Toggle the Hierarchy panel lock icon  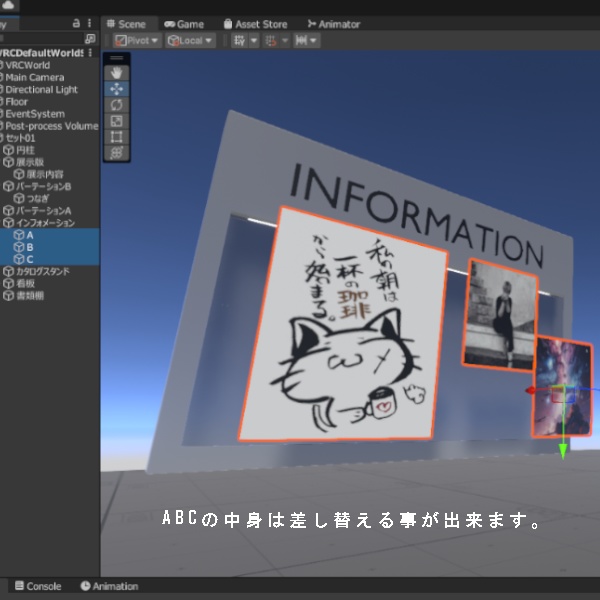click(x=76, y=23)
